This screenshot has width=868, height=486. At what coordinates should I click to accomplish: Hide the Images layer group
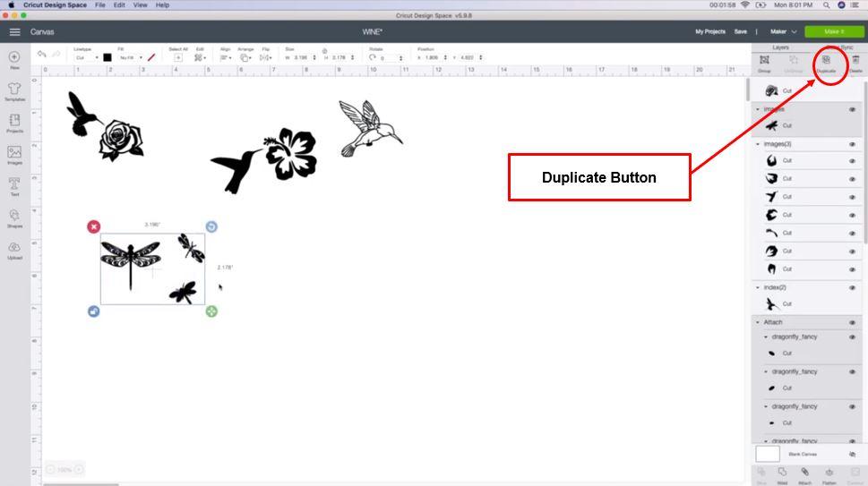pos(853,109)
